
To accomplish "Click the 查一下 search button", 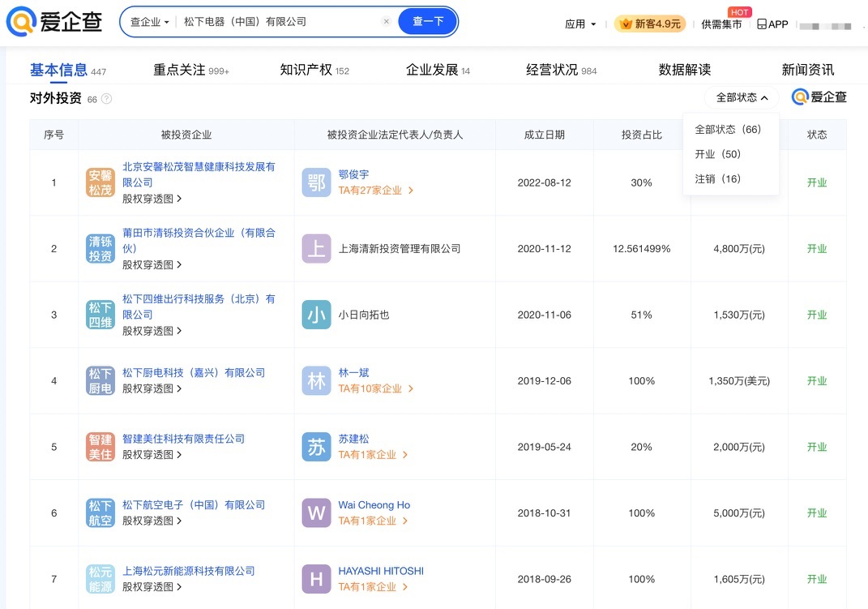I will [x=428, y=22].
